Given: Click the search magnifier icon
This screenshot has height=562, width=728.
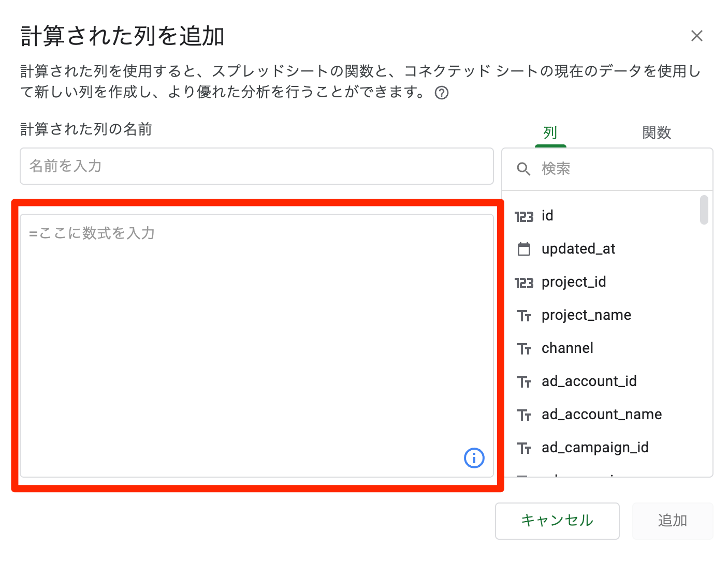Looking at the screenshot, I should tap(523, 169).
